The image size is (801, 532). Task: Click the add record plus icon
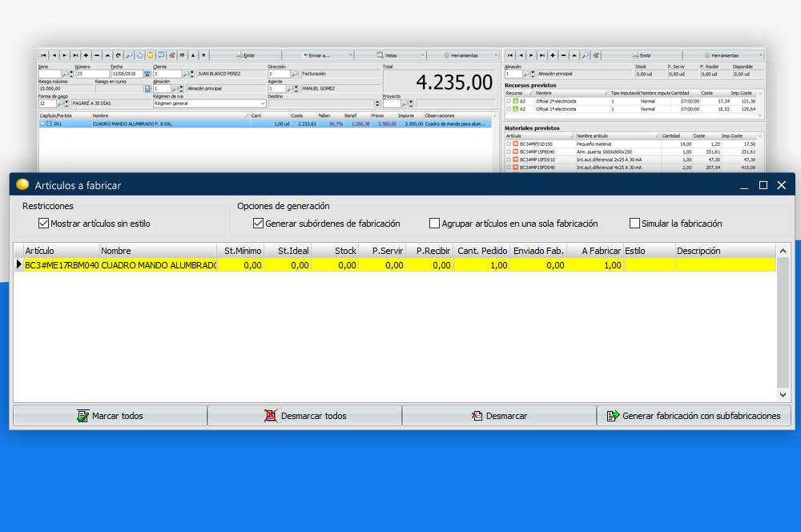pos(86,55)
